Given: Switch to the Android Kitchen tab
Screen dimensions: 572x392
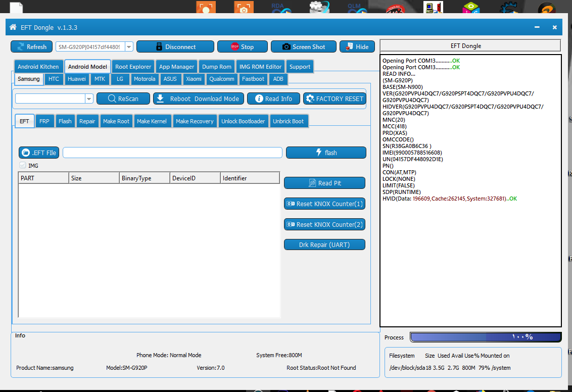Looking at the screenshot, I should [38, 67].
